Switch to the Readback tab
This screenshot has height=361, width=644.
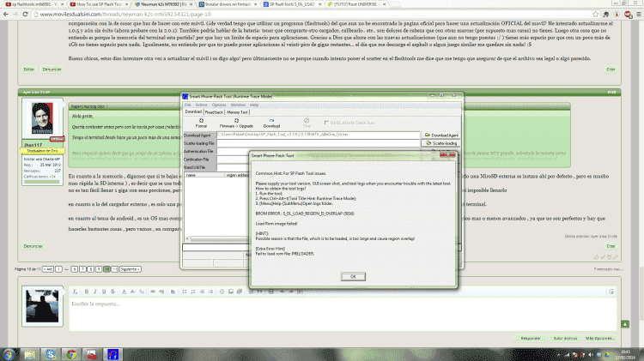click(x=214, y=112)
